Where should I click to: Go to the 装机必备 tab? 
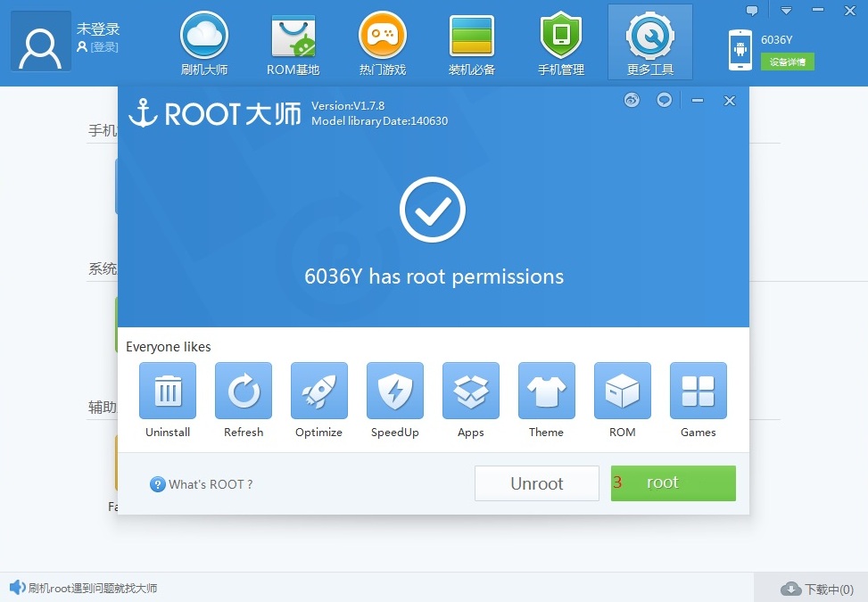click(472, 43)
